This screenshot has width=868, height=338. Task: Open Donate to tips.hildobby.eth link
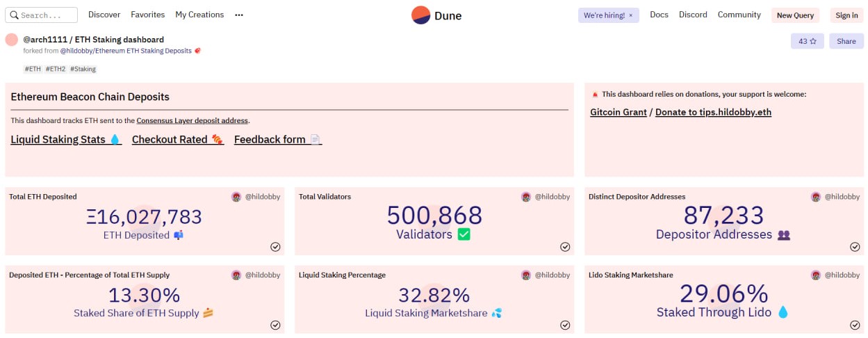[713, 112]
